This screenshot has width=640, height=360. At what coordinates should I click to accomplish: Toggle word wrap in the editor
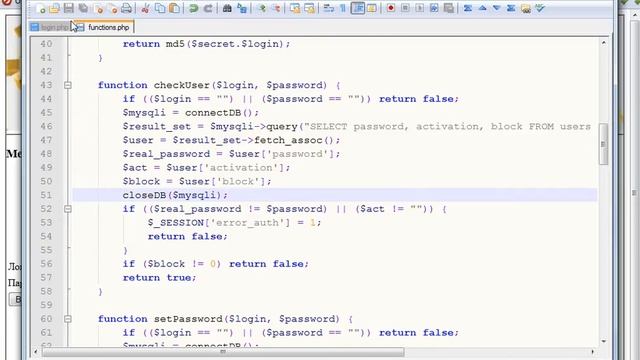tap(329, 8)
